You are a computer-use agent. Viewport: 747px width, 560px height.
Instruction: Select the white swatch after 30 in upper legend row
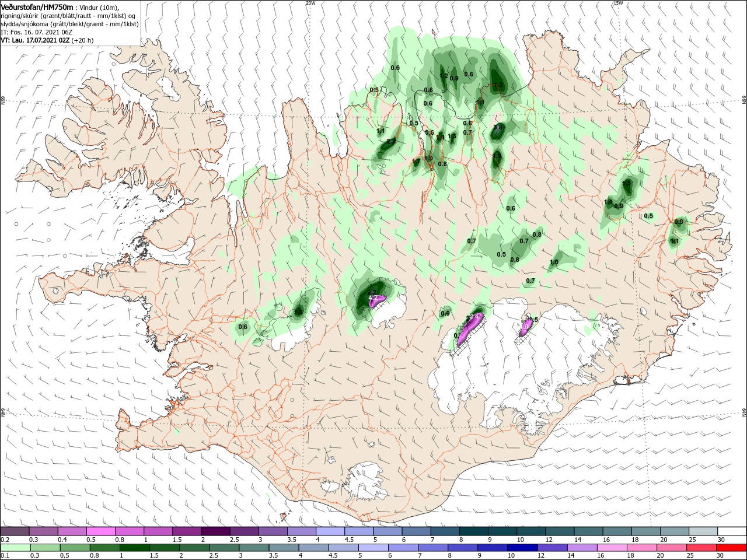click(x=732, y=531)
